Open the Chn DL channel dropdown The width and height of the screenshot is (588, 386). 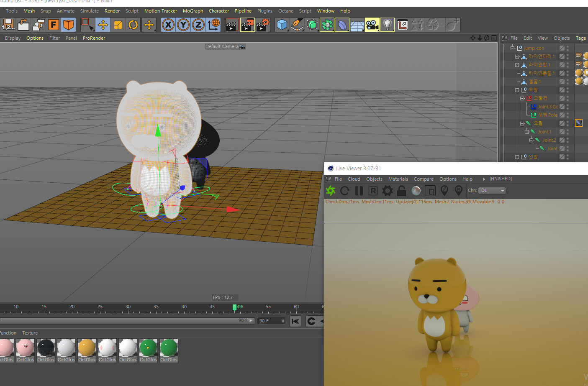click(492, 191)
